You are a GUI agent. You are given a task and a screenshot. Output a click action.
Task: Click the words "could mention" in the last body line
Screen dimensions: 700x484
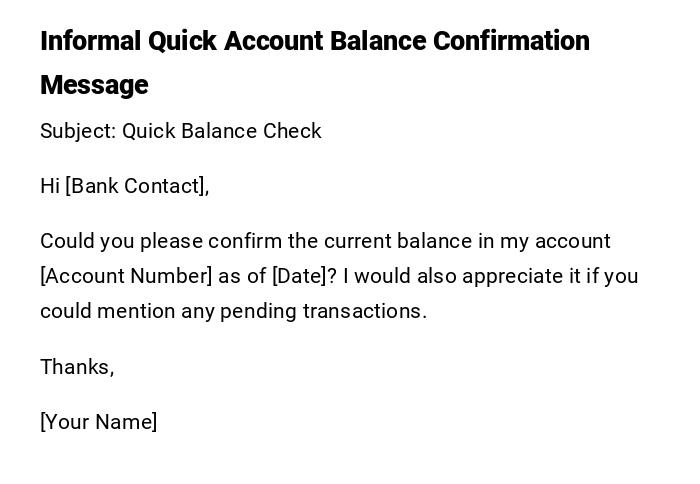(107, 311)
